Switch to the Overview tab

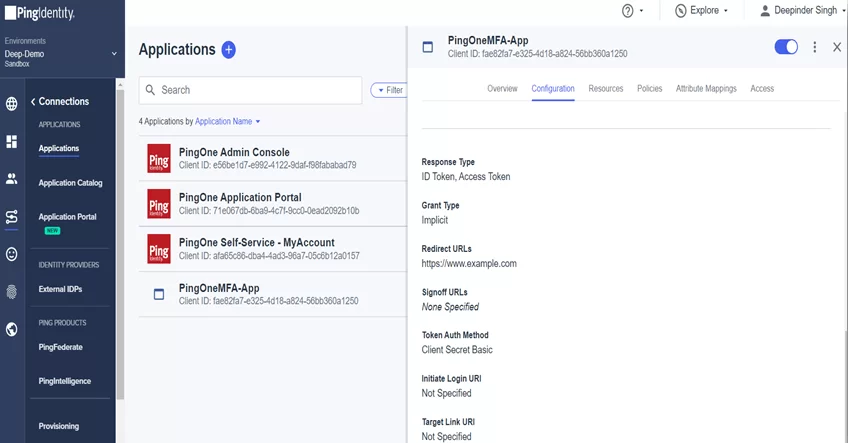(x=502, y=89)
